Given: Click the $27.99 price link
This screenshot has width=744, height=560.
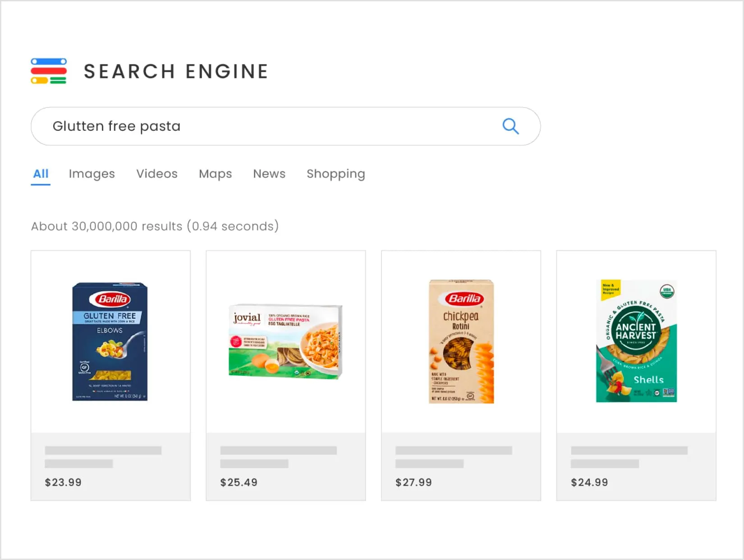Looking at the screenshot, I should 414,482.
